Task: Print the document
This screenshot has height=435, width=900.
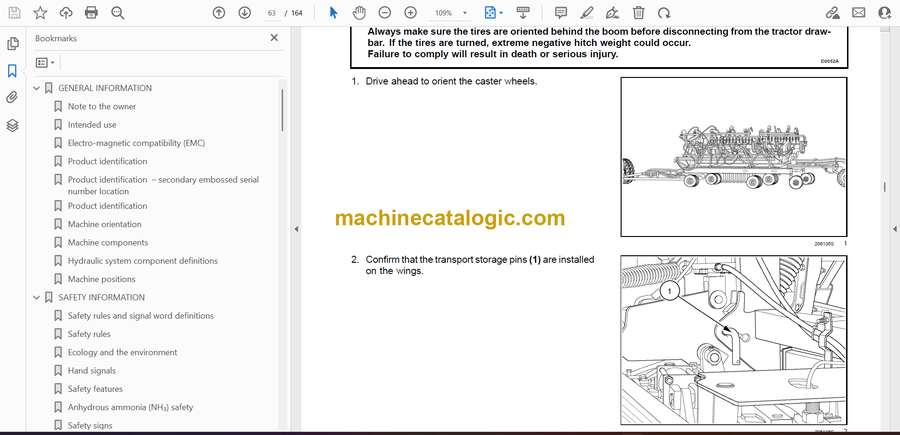Action: click(91, 13)
